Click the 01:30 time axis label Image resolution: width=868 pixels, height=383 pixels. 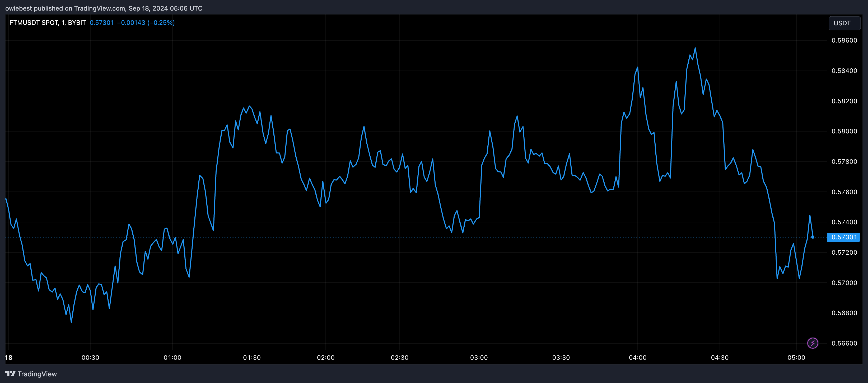click(252, 357)
